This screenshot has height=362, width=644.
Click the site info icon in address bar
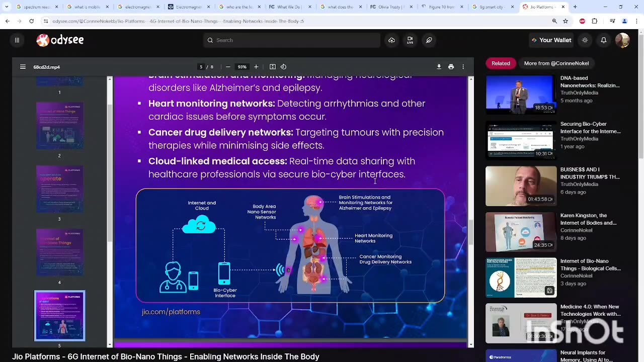click(46, 21)
